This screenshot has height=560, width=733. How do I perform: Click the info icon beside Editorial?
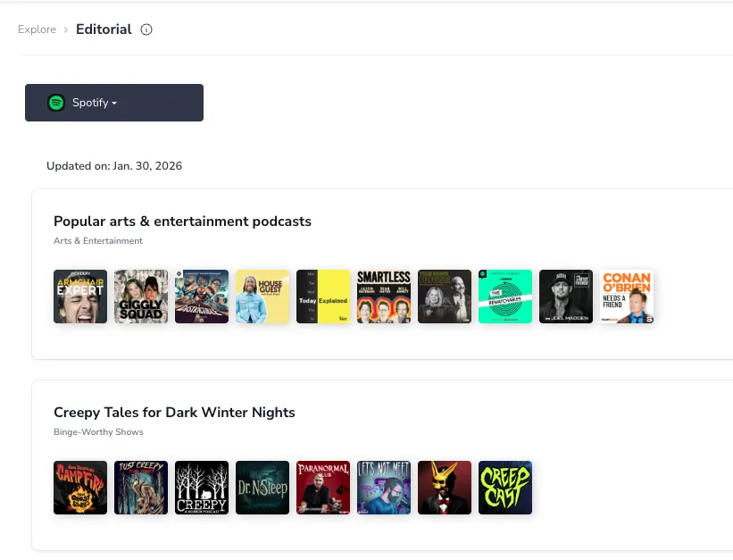(x=146, y=29)
